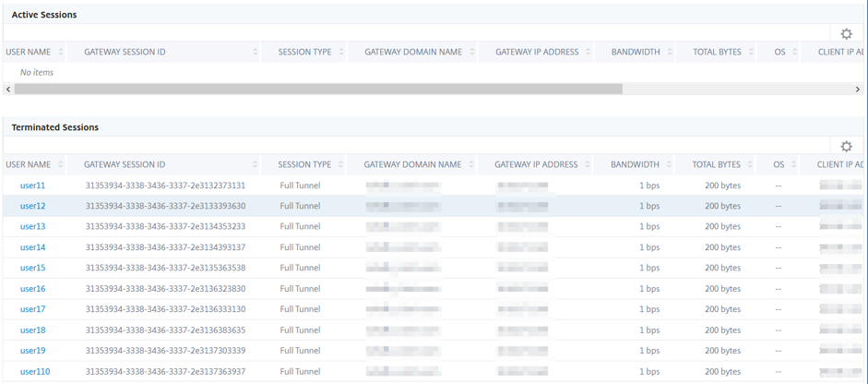Click GATEWAY IP ADDRESS header in Active Sessions
Viewport: 868px width, 384px height.
(x=537, y=52)
